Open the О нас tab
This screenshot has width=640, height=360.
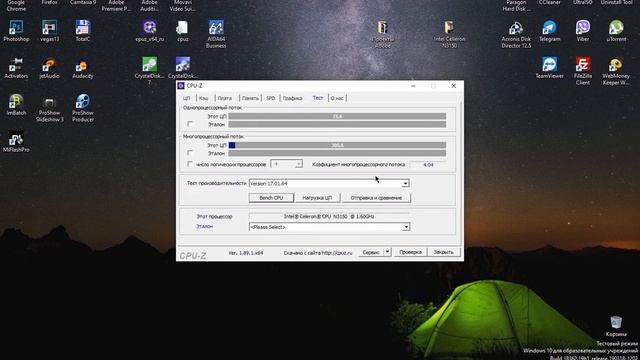(x=337, y=98)
